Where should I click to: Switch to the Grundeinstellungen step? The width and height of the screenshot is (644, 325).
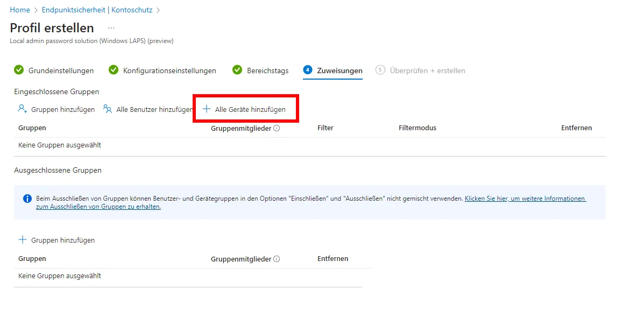(61, 70)
